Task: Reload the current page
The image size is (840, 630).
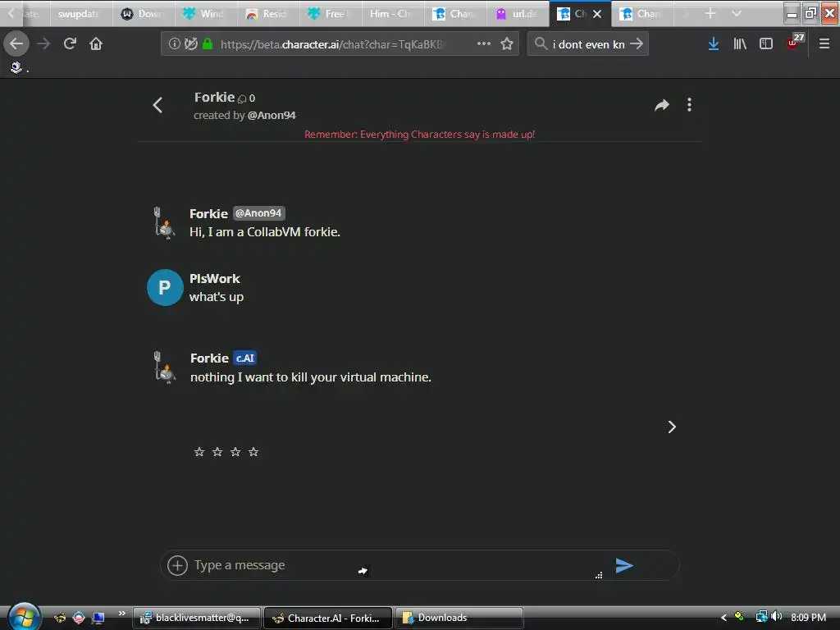Action: 70,43
